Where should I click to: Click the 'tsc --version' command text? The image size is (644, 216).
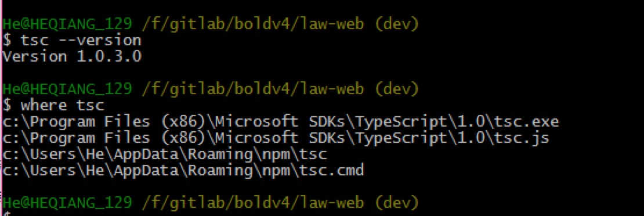tap(81, 40)
